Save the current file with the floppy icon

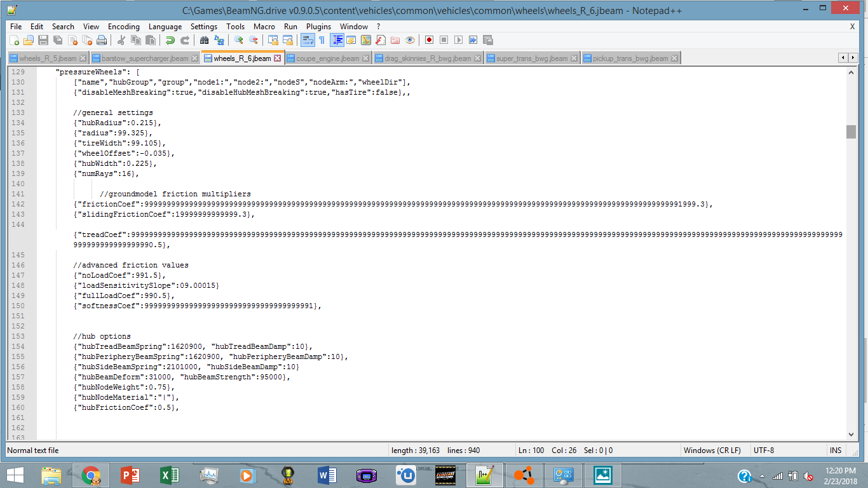pyautogui.click(x=43, y=40)
